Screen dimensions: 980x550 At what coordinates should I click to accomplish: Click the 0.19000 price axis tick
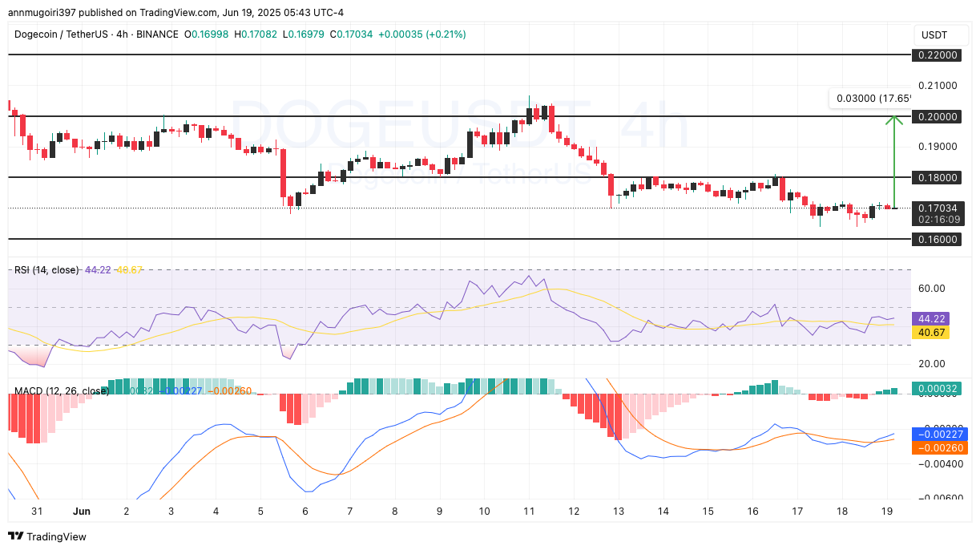tap(937, 147)
